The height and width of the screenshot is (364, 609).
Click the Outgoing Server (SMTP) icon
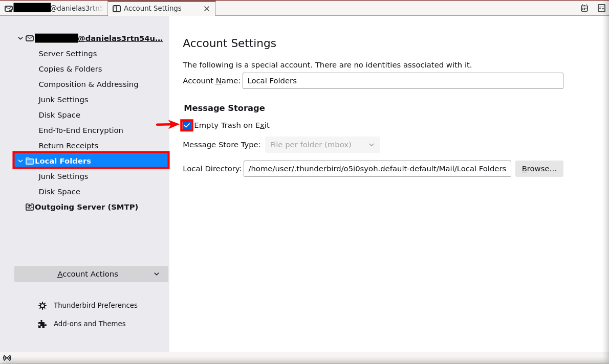tap(30, 207)
